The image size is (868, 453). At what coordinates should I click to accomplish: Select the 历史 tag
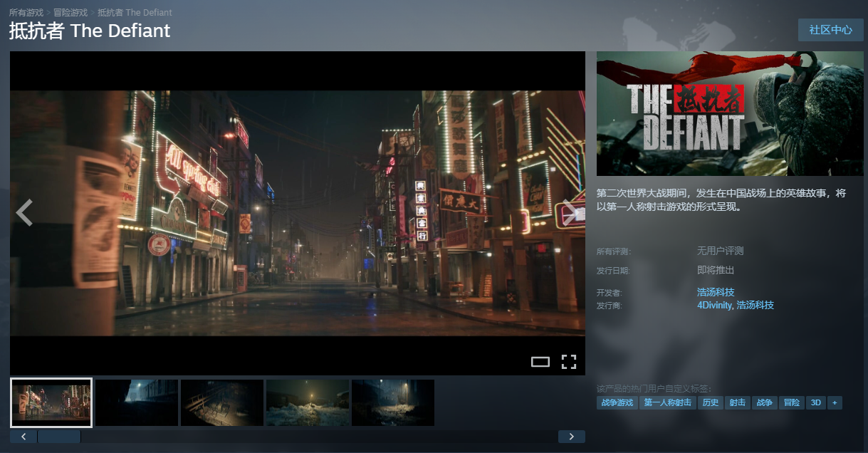pos(710,402)
